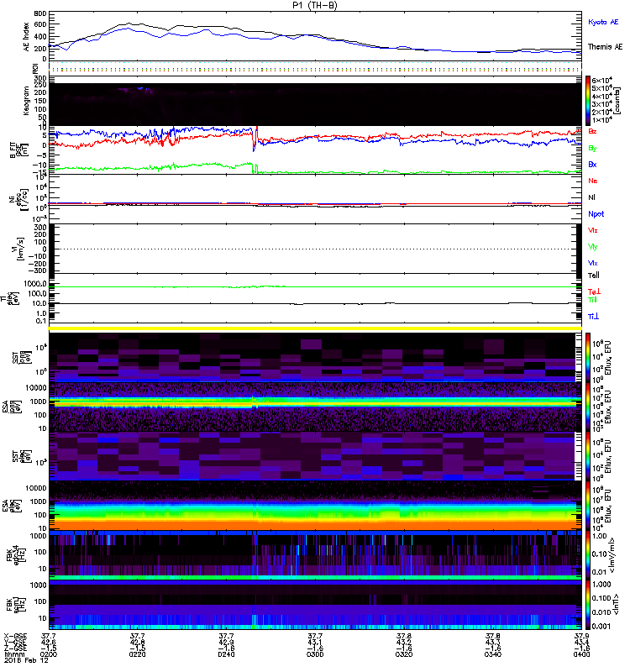Click the AE Index axis label
Screen dimensions: 630x672
click(27, 37)
